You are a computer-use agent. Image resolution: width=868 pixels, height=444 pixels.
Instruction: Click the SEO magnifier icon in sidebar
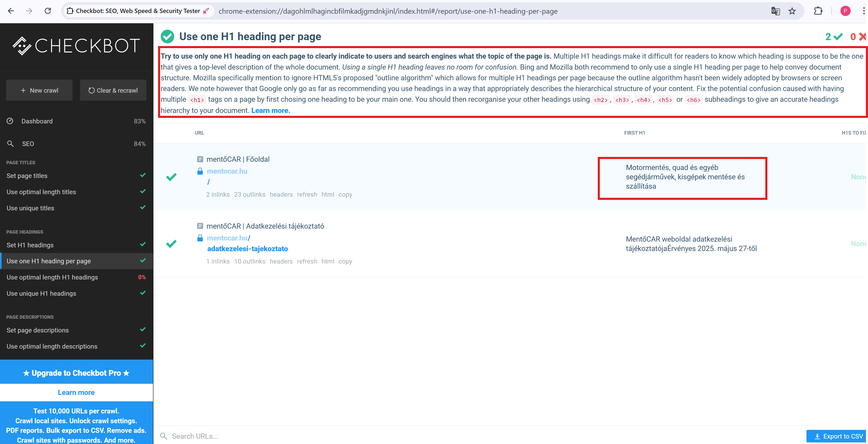tap(10, 144)
